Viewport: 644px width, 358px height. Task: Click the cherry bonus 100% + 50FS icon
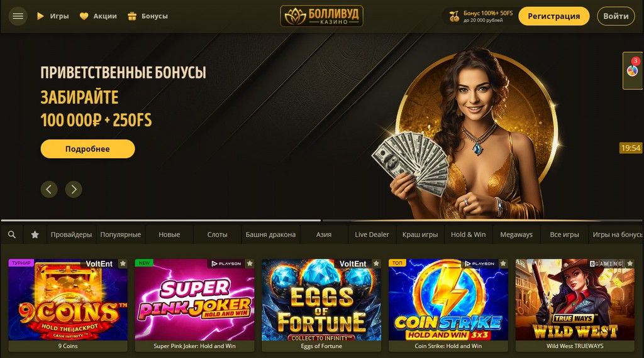pyautogui.click(x=454, y=16)
